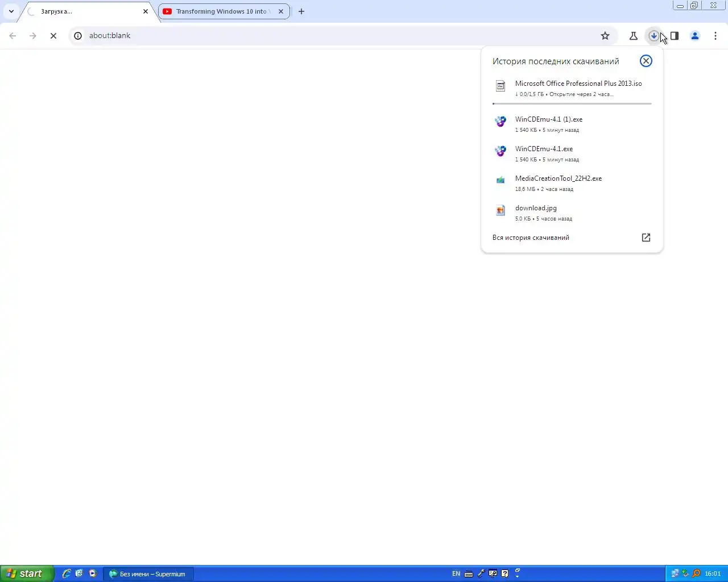Click the ISO download progress bar

(572, 103)
